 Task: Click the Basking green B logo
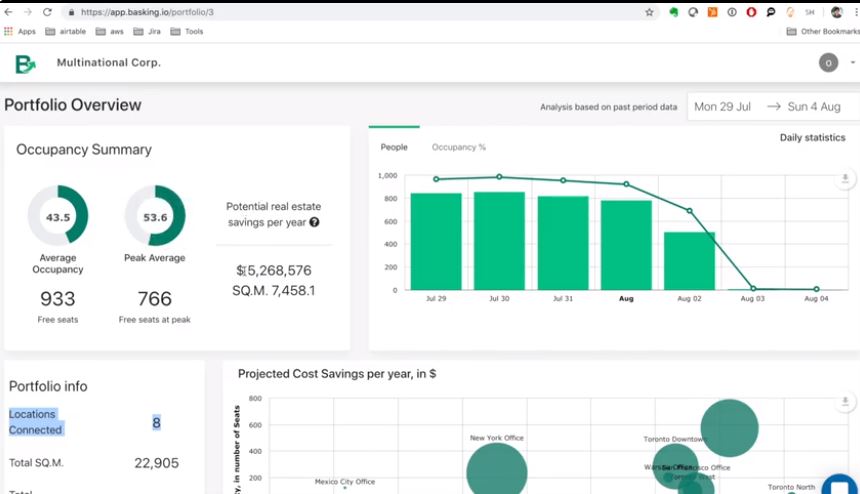[25, 64]
